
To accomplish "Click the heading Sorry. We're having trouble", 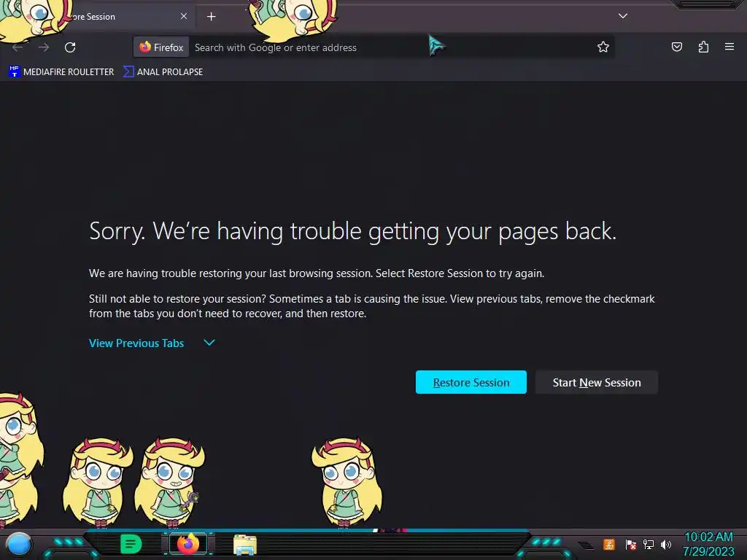I will pos(352,231).
